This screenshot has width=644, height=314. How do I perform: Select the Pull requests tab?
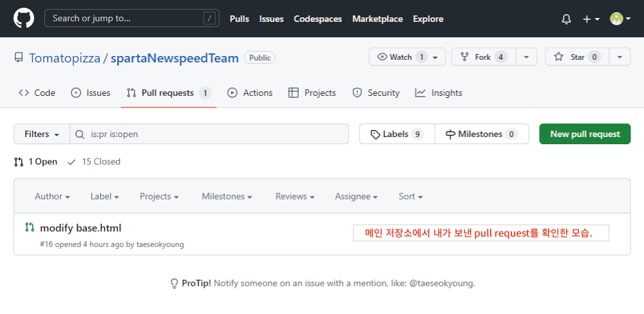(x=169, y=93)
